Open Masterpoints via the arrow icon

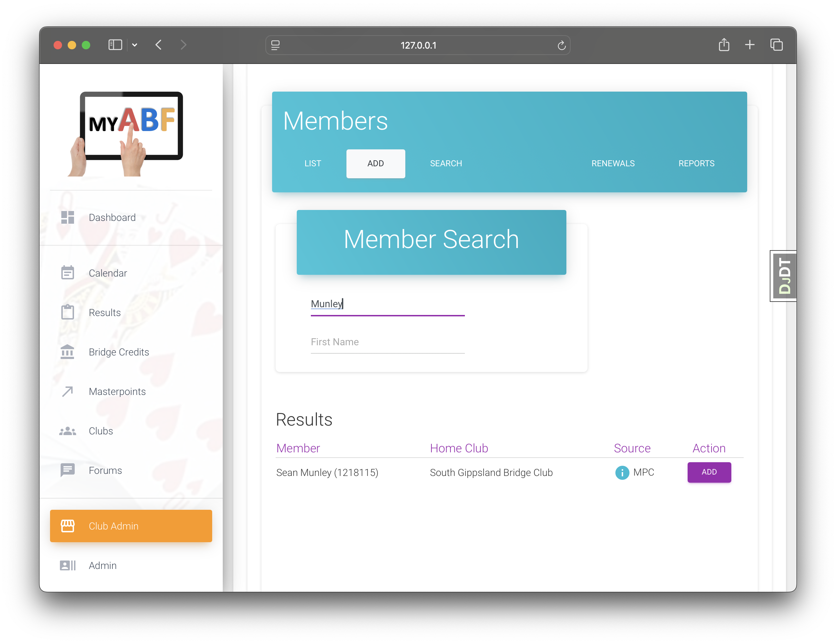coord(67,391)
